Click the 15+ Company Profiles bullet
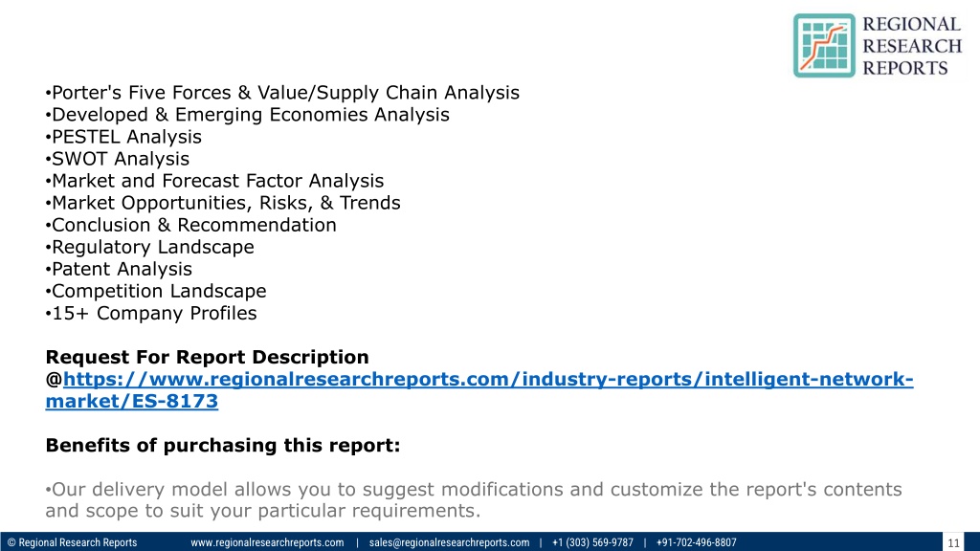This screenshot has width=980, height=551. point(151,313)
